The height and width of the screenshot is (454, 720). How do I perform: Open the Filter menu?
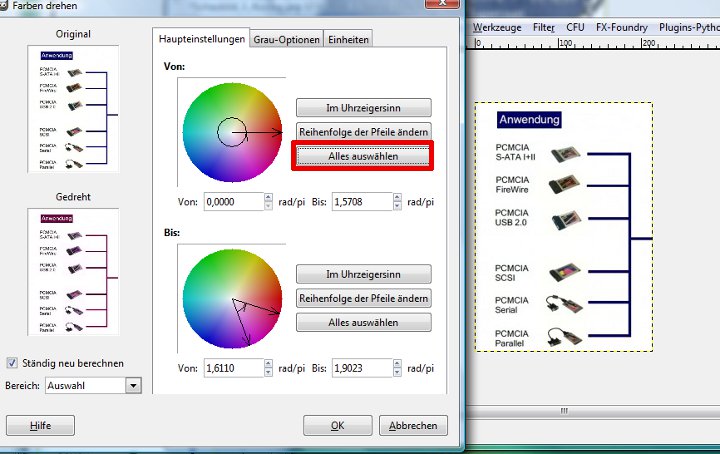[x=544, y=29]
